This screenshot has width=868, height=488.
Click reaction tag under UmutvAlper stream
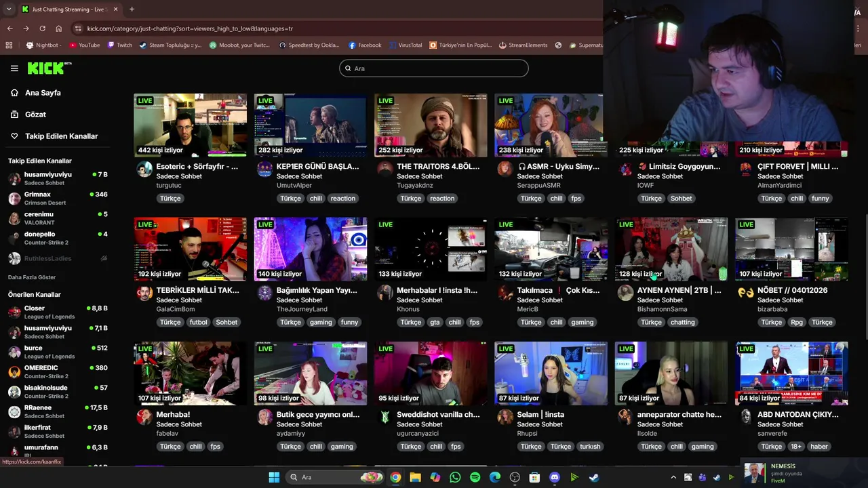342,199
